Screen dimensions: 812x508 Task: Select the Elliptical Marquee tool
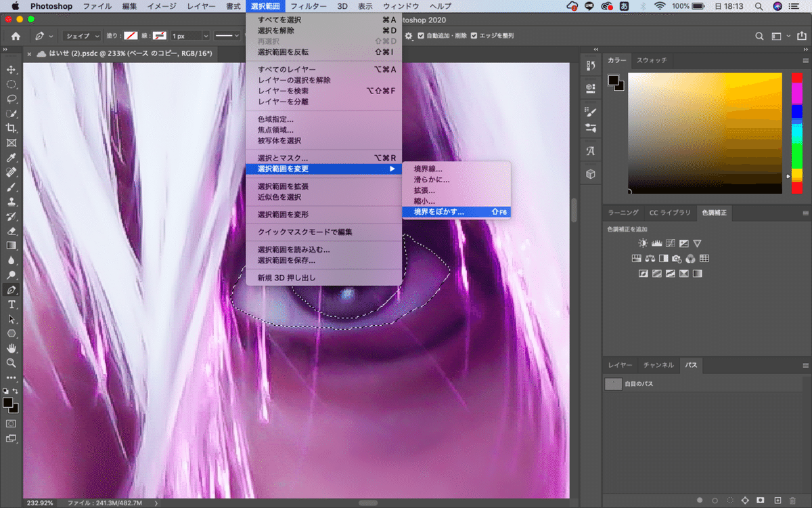[11, 84]
